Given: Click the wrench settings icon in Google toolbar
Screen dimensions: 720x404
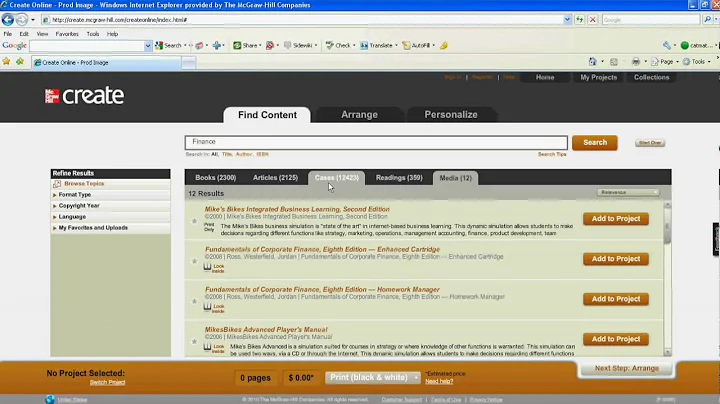Looking at the screenshot, I should pos(667,45).
